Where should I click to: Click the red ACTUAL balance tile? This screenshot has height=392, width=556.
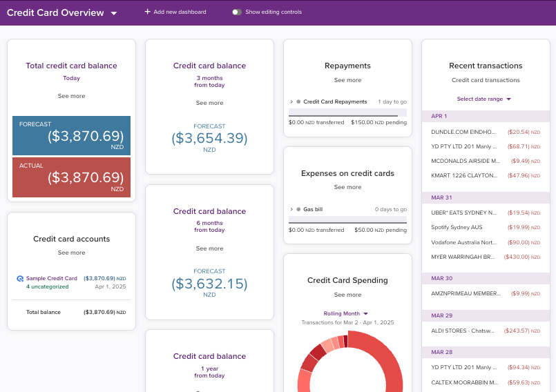[x=71, y=177]
